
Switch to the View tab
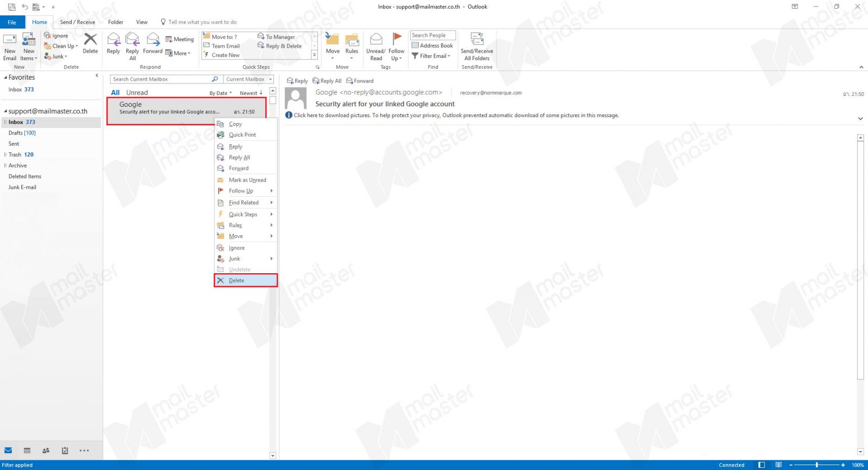coord(142,22)
